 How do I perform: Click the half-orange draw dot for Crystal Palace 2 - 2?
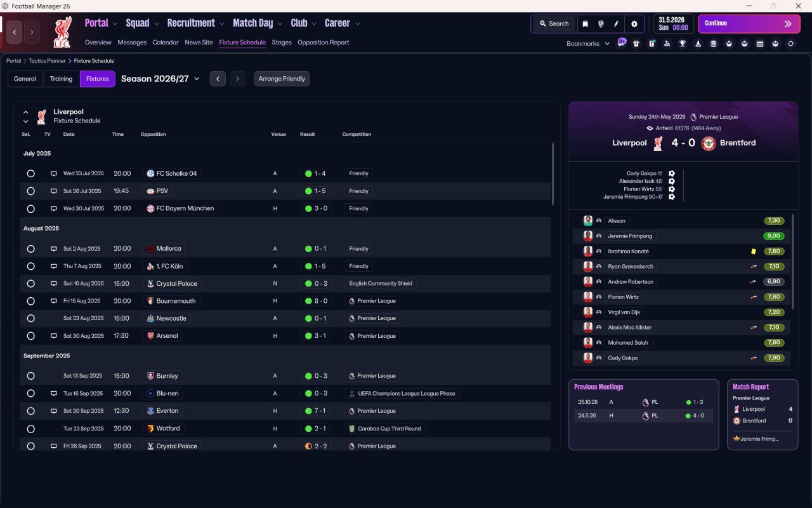tap(308, 446)
